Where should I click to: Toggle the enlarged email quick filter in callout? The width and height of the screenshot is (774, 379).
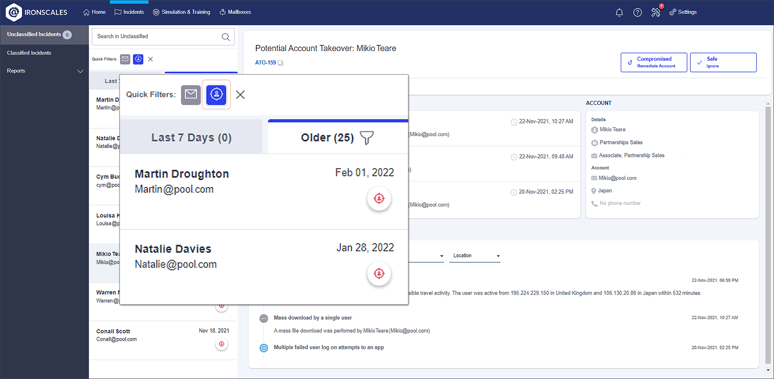click(x=191, y=95)
